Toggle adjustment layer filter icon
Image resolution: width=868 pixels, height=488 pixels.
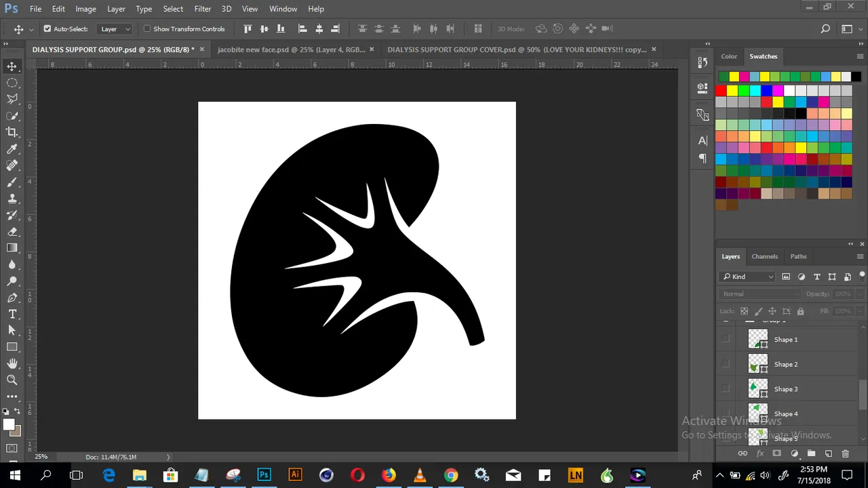coord(802,277)
